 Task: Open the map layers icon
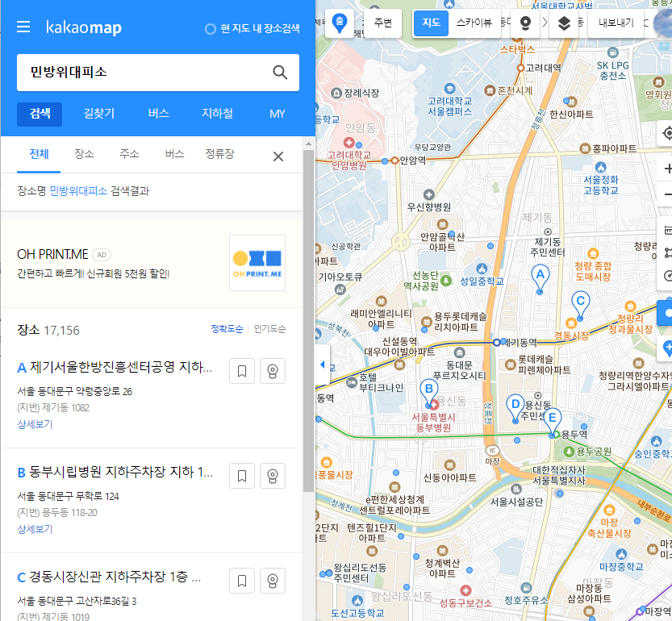(x=564, y=23)
